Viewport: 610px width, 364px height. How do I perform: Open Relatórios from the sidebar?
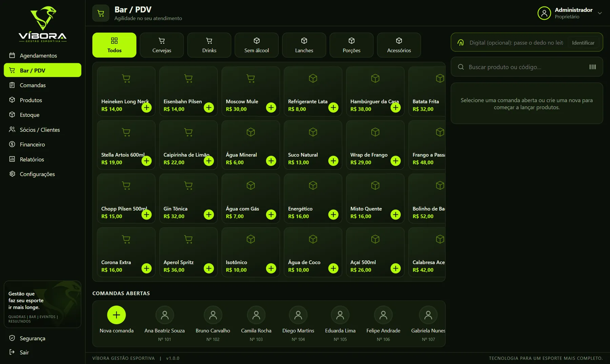pyautogui.click(x=42, y=159)
